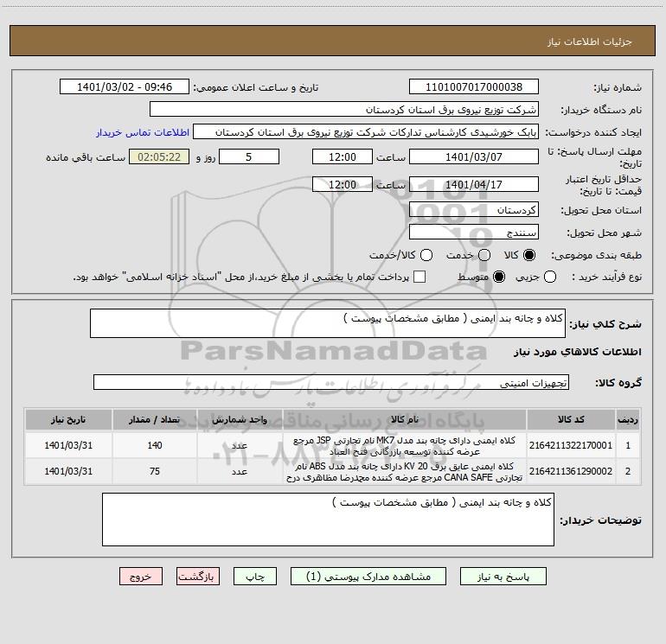This screenshot has height=644, width=666.
Task: Click the buyer notes 'توضیحات خریدار' textarea
Action: pyautogui.click(x=328, y=520)
